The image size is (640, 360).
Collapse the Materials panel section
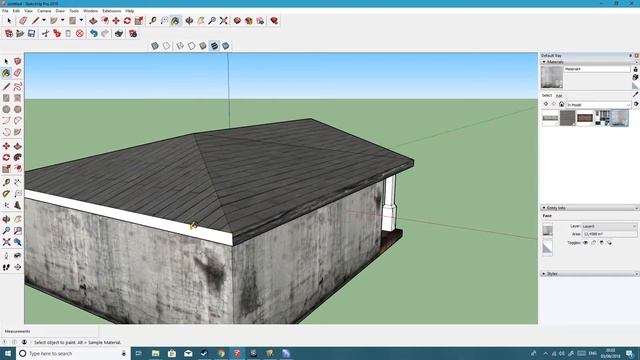tap(544, 62)
